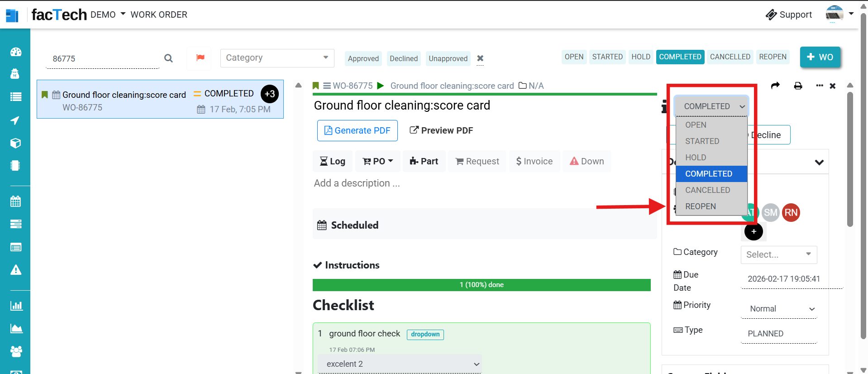The width and height of the screenshot is (868, 374).
Task: Open the Category filter dropdown
Action: pos(277,58)
